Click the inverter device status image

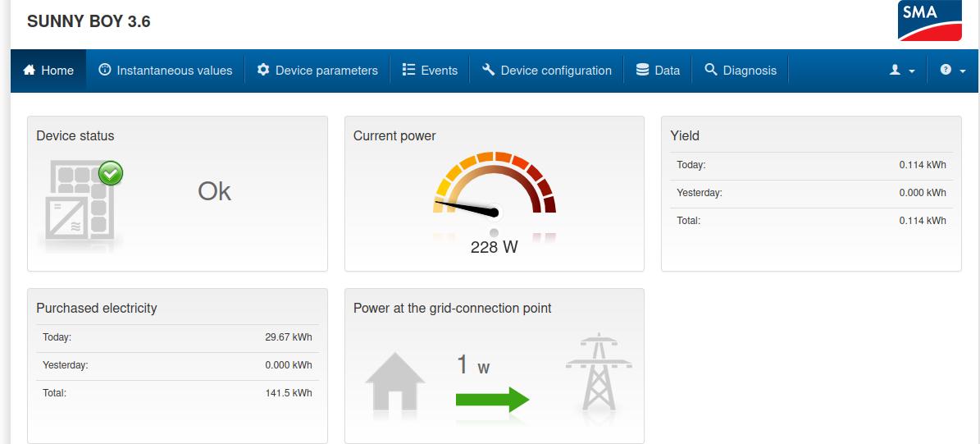(79, 204)
